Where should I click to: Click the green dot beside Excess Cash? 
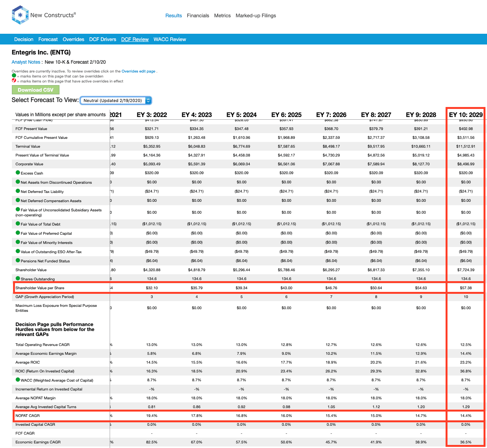[18, 173]
